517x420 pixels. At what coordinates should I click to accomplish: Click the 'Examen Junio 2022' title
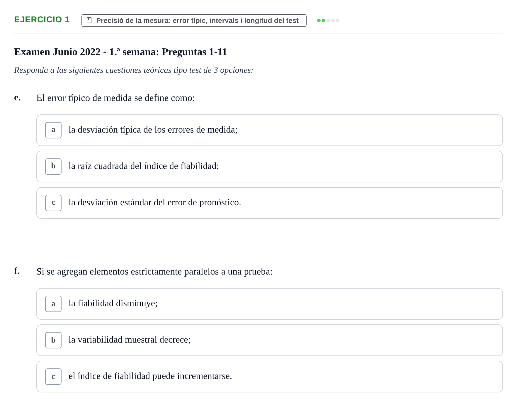pyautogui.click(x=120, y=52)
